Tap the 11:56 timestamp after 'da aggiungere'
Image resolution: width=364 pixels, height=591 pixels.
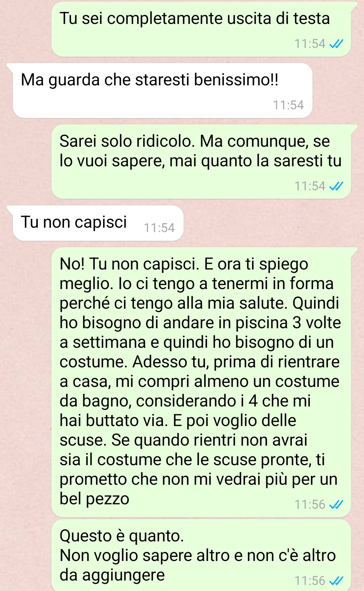point(310,581)
